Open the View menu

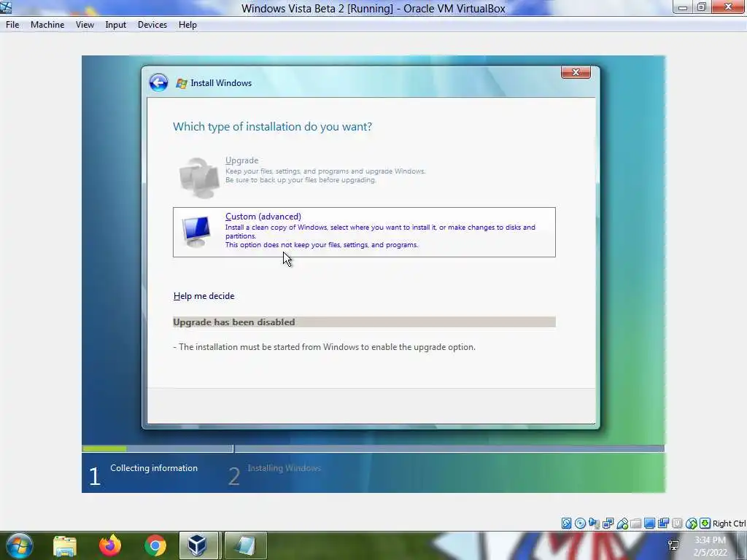[x=85, y=25]
